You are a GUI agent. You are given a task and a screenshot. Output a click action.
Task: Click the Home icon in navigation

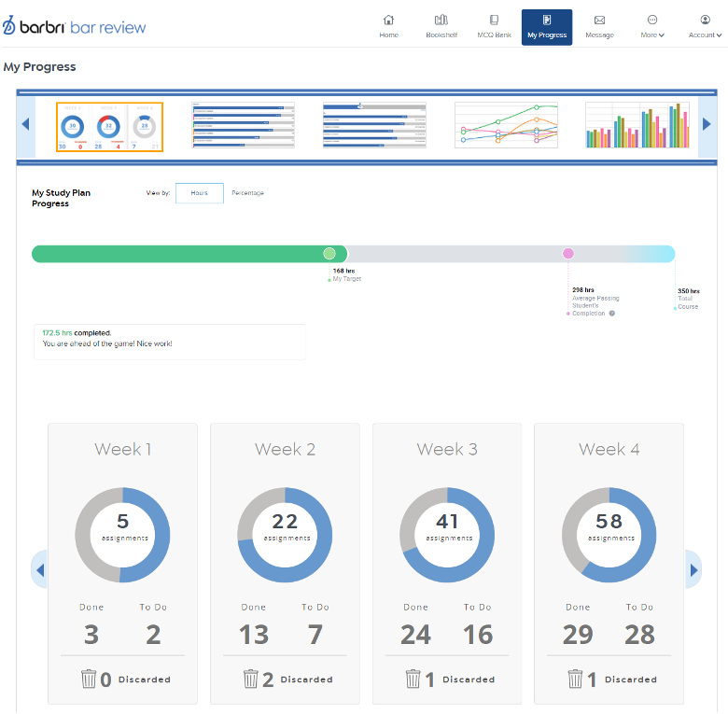388,21
